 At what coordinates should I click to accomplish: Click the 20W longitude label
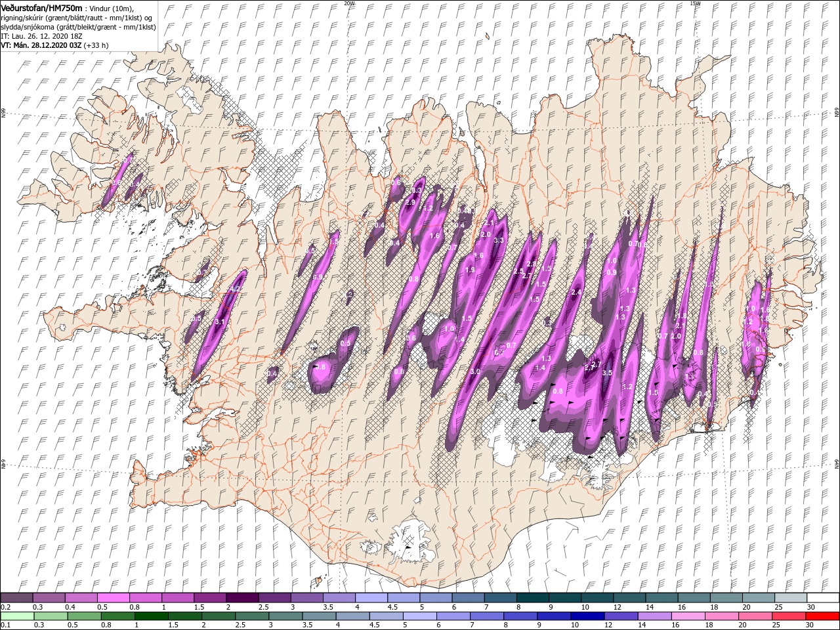pos(349,3)
